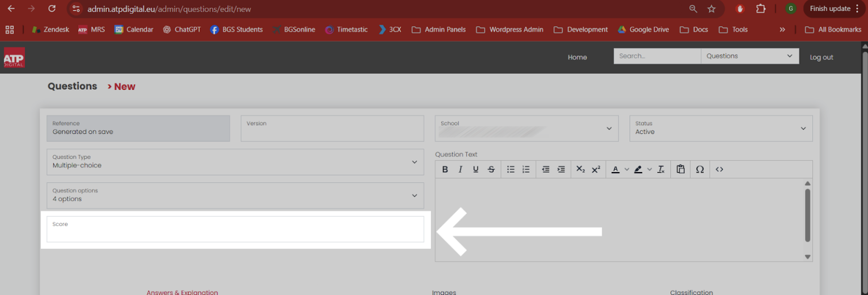Insert numbered list in question text
This screenshot has height=295, width=868.
(526, 169)
